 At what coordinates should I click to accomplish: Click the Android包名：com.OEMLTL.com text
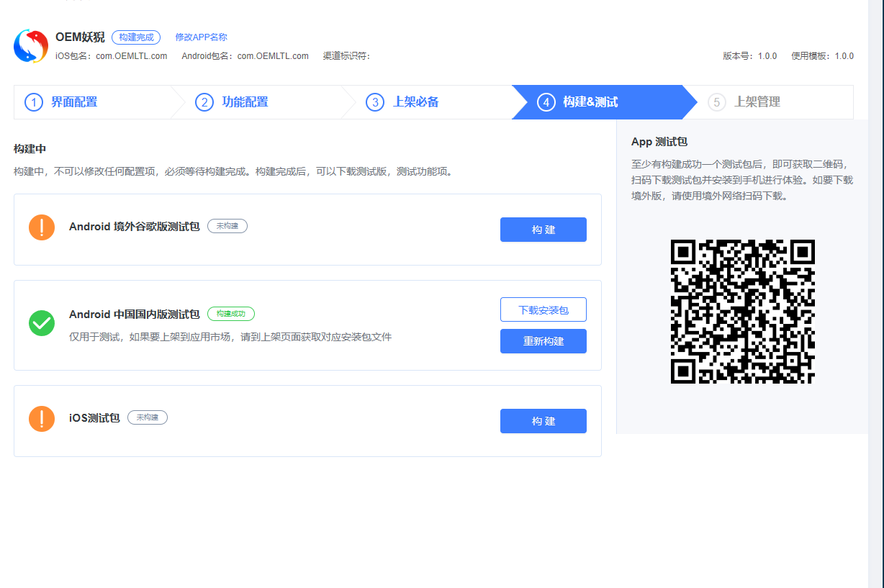pos(245,56)
